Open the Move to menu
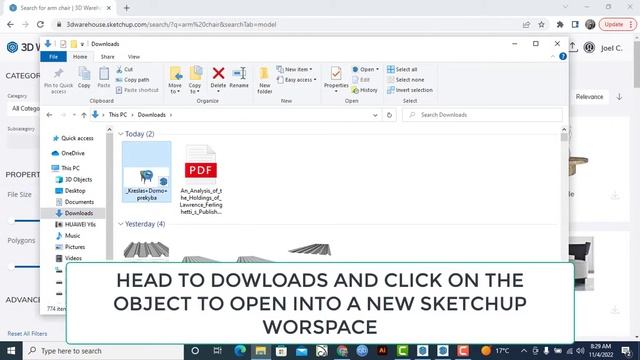Viewport: 640px width, 360px height. 175,80
